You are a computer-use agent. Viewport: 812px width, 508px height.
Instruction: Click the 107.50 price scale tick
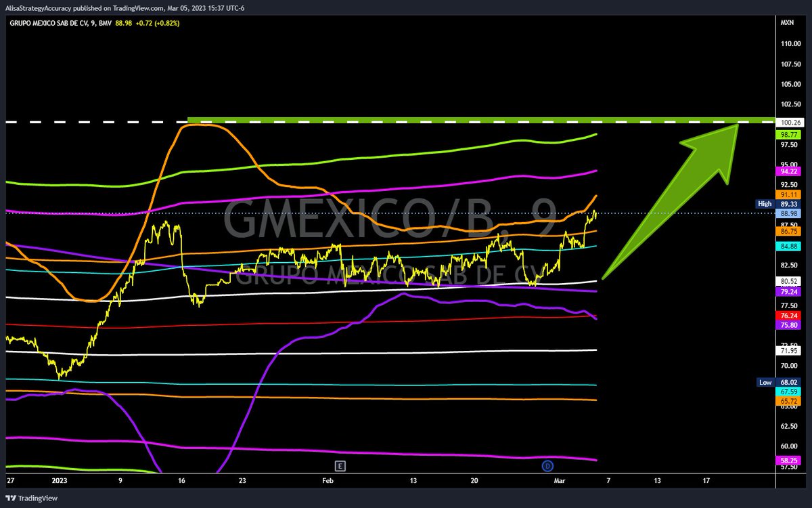coord(792,64)
